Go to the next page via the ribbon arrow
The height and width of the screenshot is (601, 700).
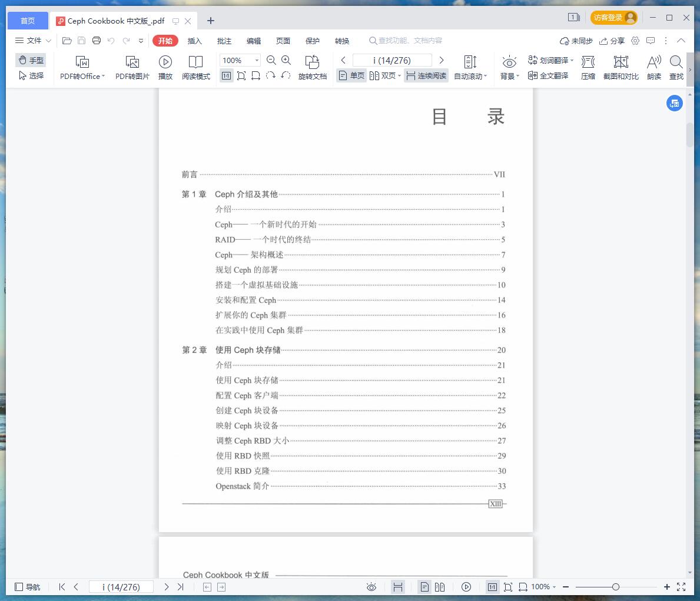pyautogui.click(x=442, y=60)
